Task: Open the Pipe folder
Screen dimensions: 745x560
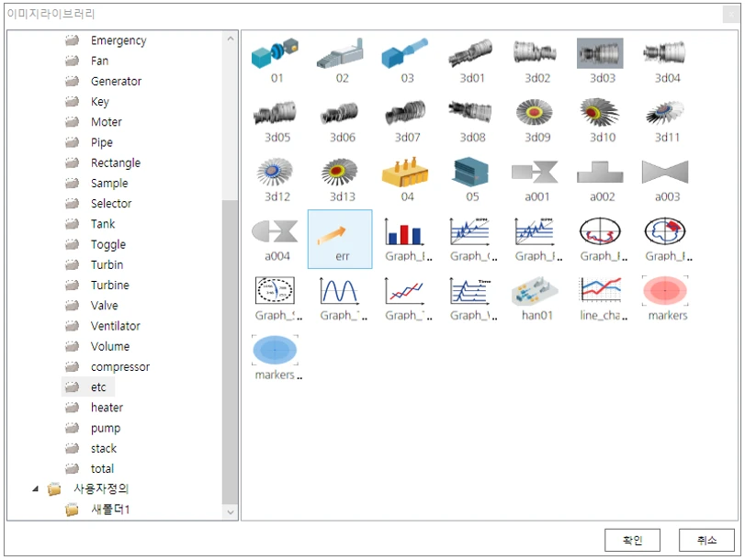Action: 102,142
